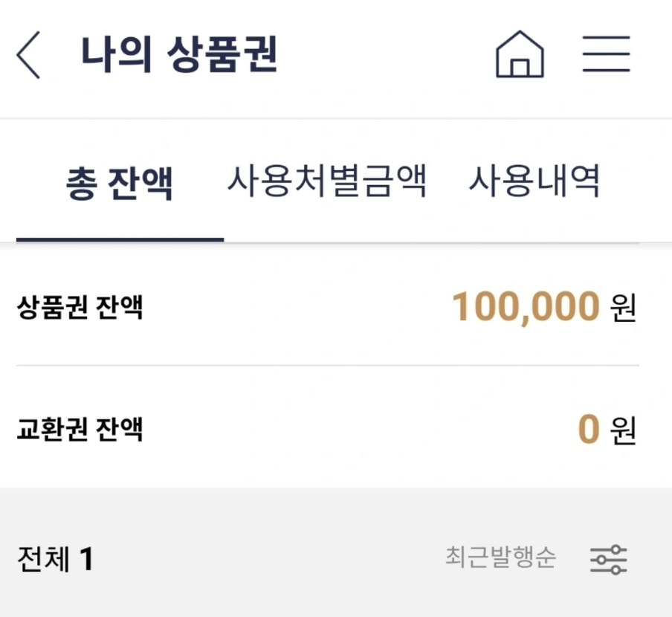
Task: Switch to the 사용내역 tab
Action: 534,181
